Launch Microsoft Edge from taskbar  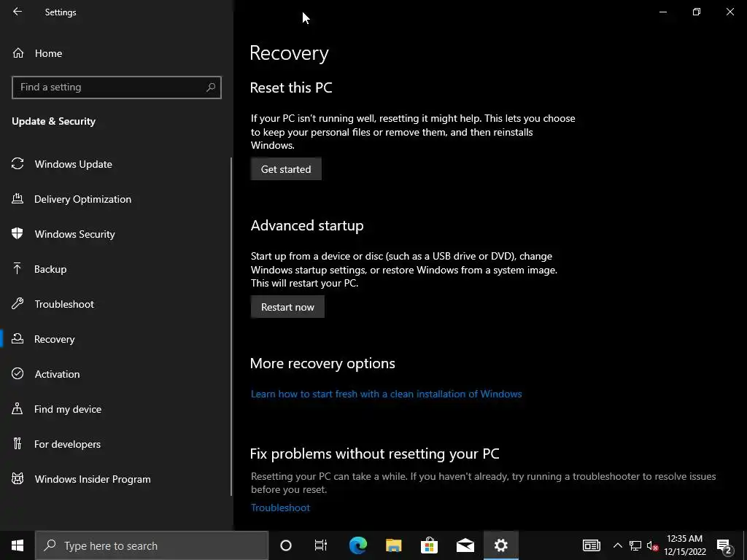(357, 545)
